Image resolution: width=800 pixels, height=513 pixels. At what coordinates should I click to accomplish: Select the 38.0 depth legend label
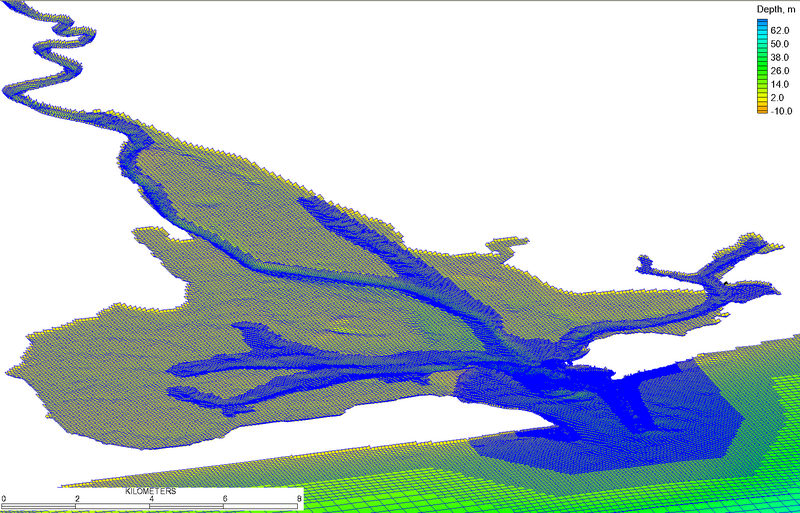point(780,58)
